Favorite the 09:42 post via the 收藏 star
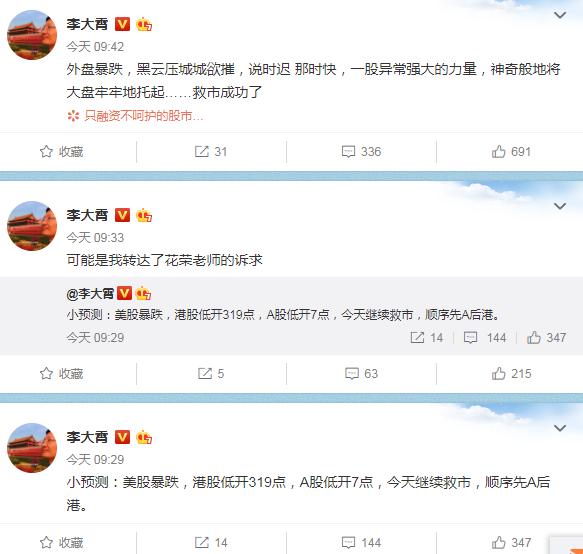583x554 pixels. (61, 152)
